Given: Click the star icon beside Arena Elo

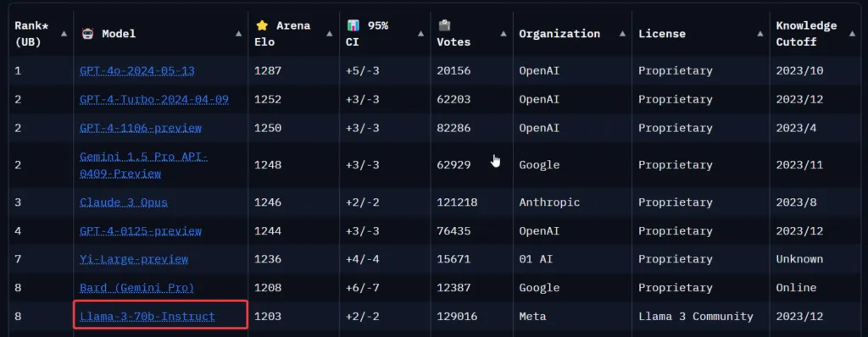Looking at the screenshot, I should click(x=261, y=25).
